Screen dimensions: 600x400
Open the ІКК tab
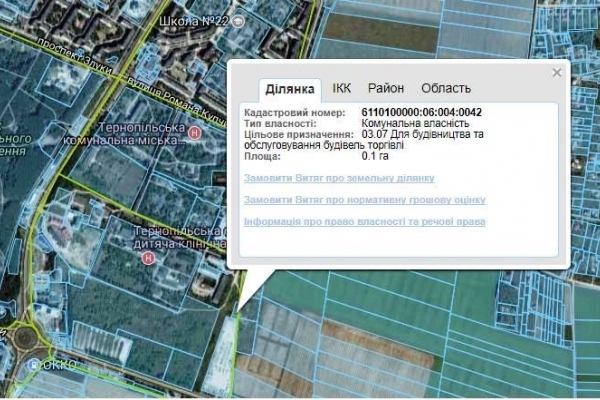342,88
